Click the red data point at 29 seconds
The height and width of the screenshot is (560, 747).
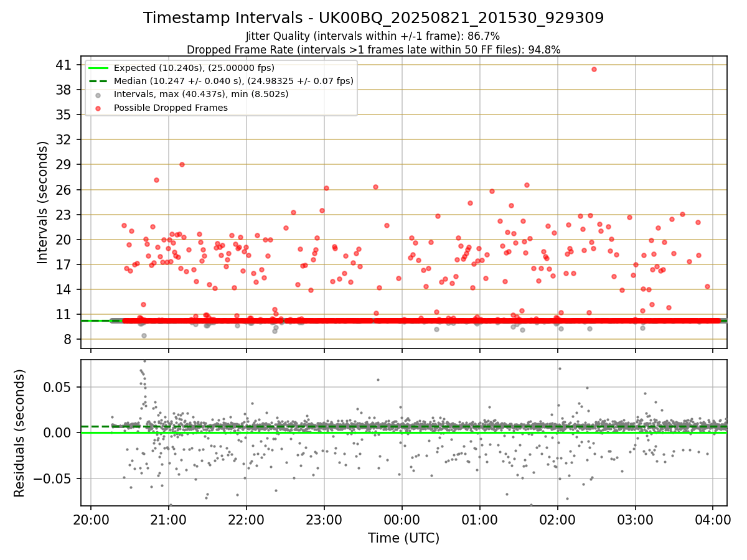[x=182, y=164]
